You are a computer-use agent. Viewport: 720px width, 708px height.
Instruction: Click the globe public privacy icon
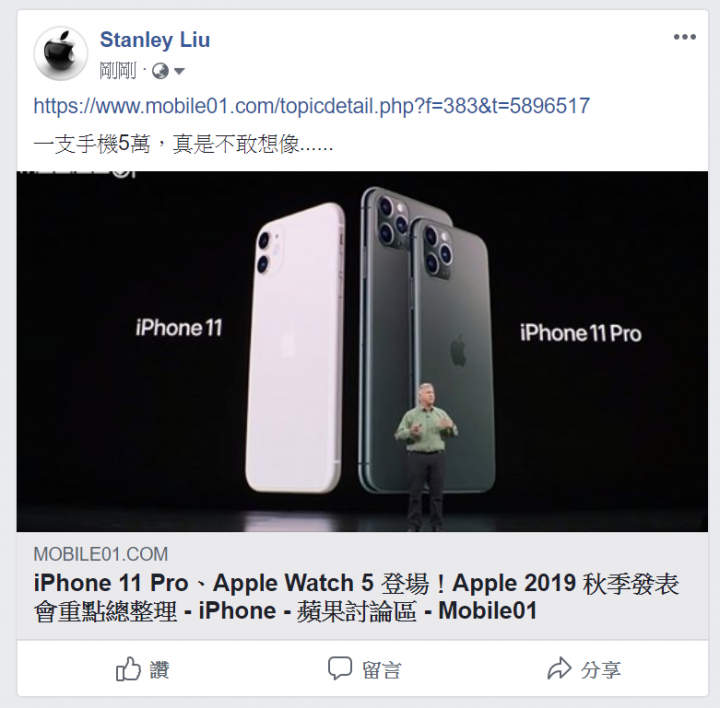(x=160, y=71)
